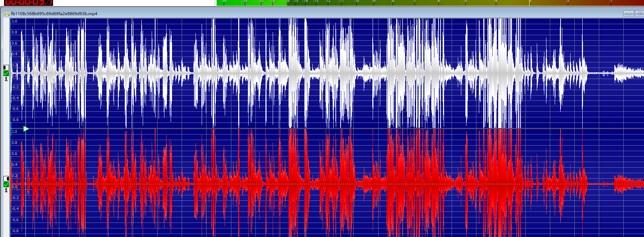
Task: Click the bottom channel's black-and-white square icon
Action: click(6, 178)
